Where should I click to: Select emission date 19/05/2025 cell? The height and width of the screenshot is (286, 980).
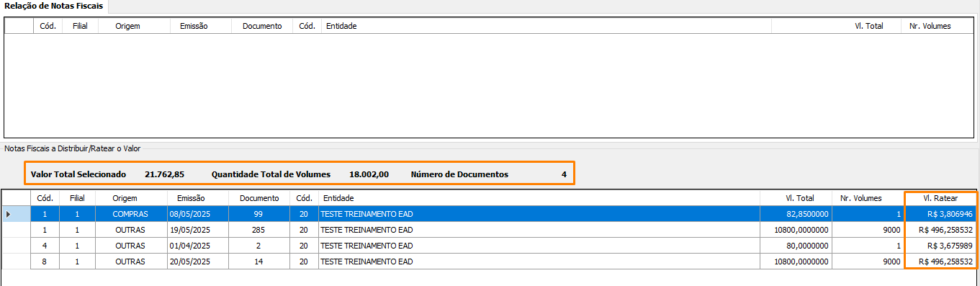[197, 230]
